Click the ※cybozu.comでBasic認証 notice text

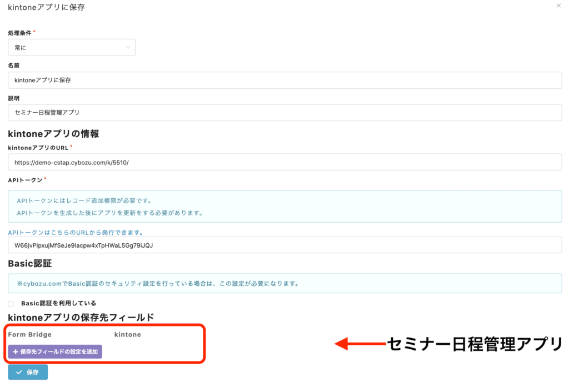click(158, 284)
